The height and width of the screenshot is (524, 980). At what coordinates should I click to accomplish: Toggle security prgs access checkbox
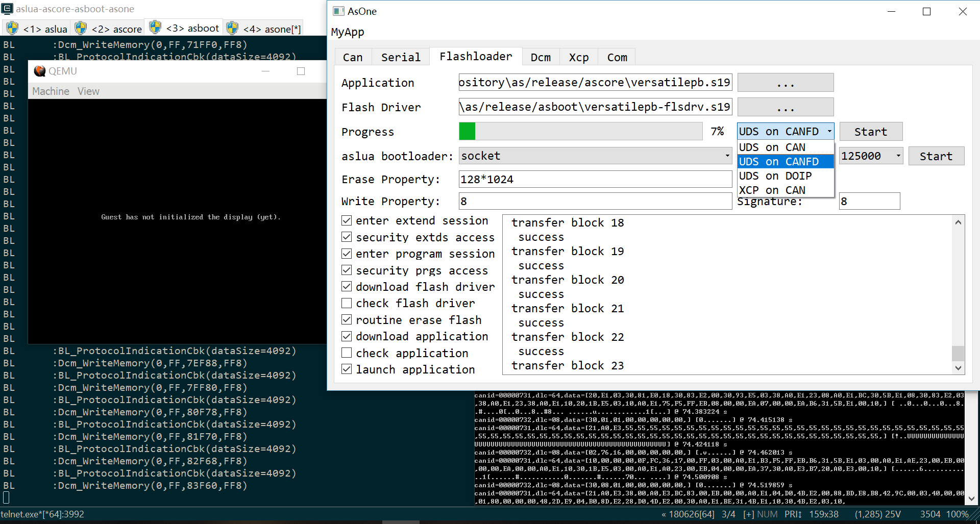pyautogui.click(x=347, y=270)
